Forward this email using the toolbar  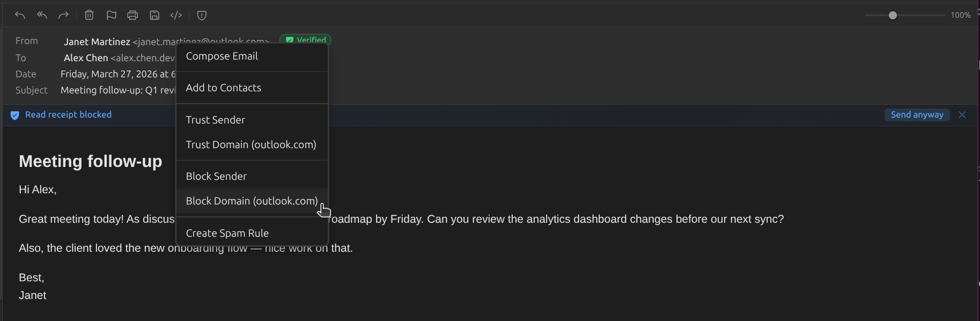coord(63,15)
